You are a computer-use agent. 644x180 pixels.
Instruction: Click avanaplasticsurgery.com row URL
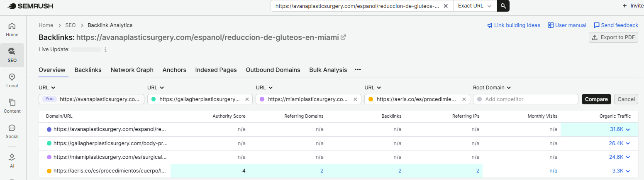tap(110, 129)
